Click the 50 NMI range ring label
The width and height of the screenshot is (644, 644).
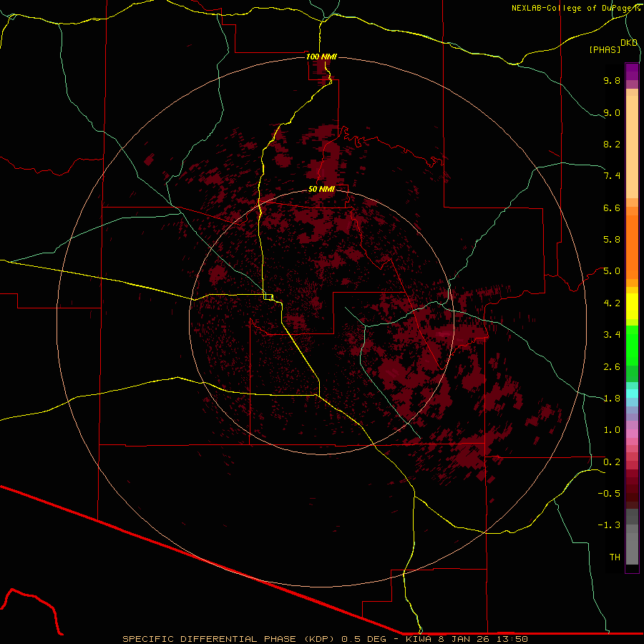321,189
